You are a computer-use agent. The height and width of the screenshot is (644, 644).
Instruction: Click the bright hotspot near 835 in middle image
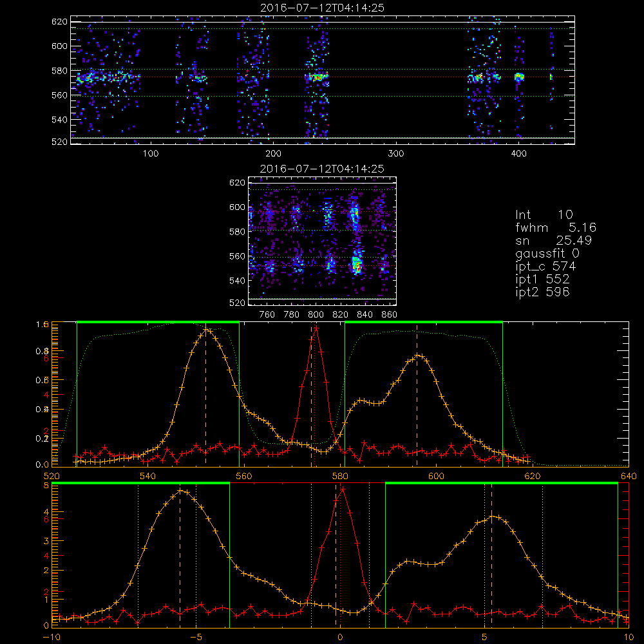pos(357,265)
